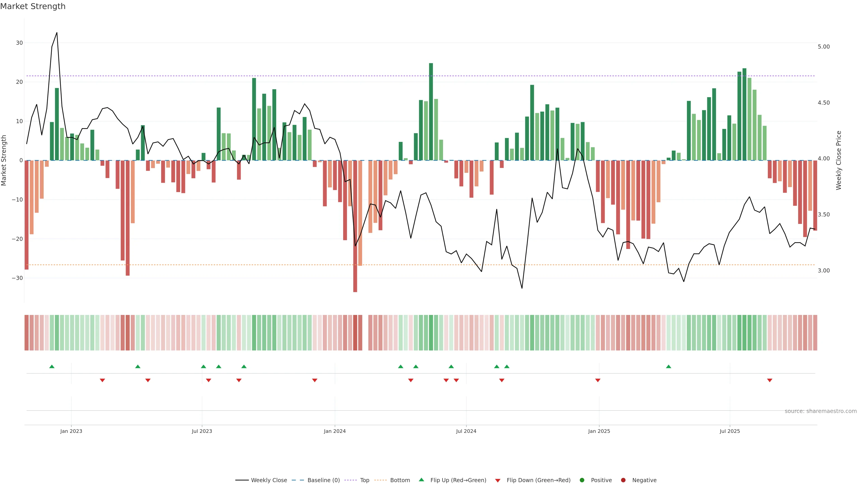
Task: Click the Weekly Close Price axis title
Action: pyautogui.click(x=839, y=160)
